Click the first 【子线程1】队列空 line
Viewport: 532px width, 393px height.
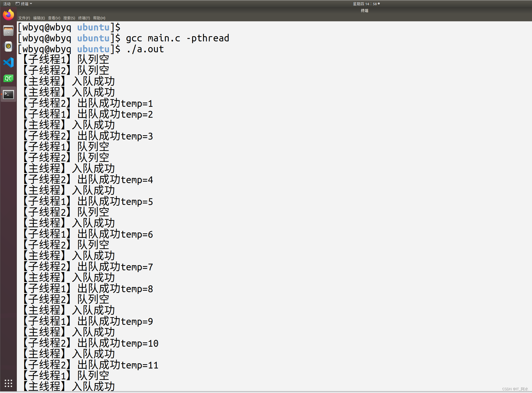click(66, 60)
